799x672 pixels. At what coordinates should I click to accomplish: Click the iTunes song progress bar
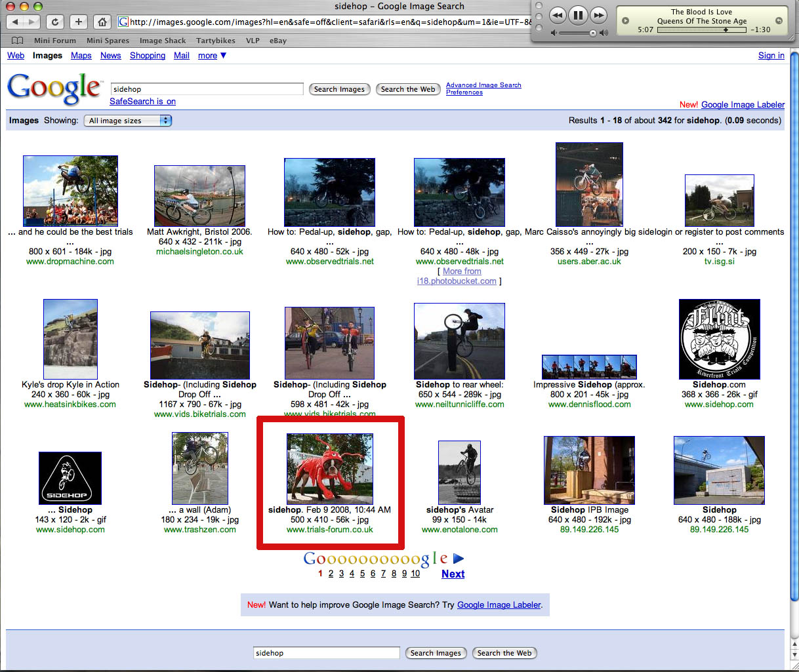pyautogui.click(x=702, y=30)
